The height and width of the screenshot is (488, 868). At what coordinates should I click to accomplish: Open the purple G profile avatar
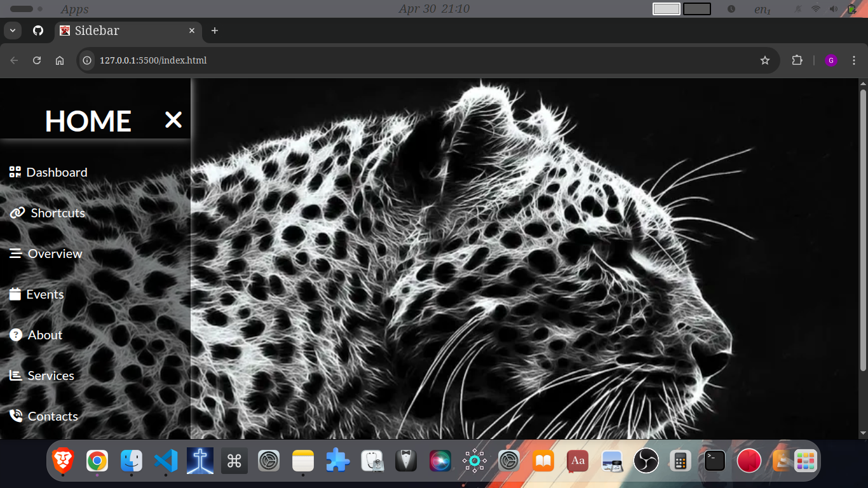click(831, 60)
